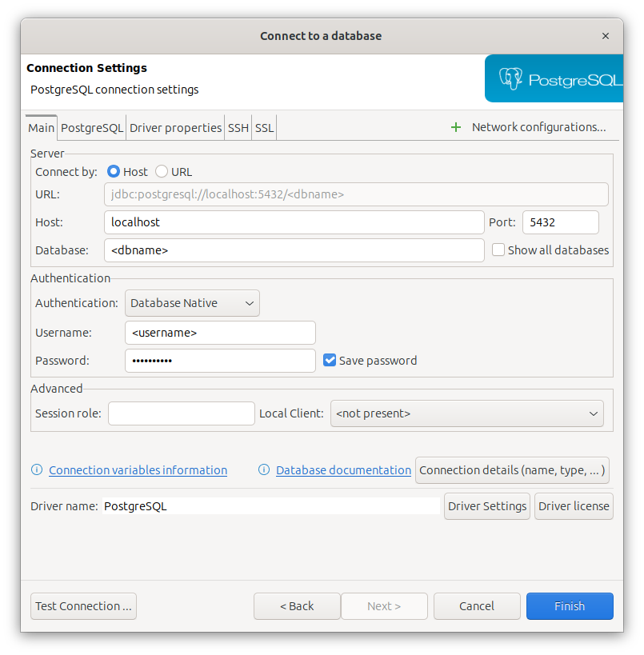The height and width of the screenshot is (655, 644).
Task: Open Driver Settings
Action: (x=486, y=505)
